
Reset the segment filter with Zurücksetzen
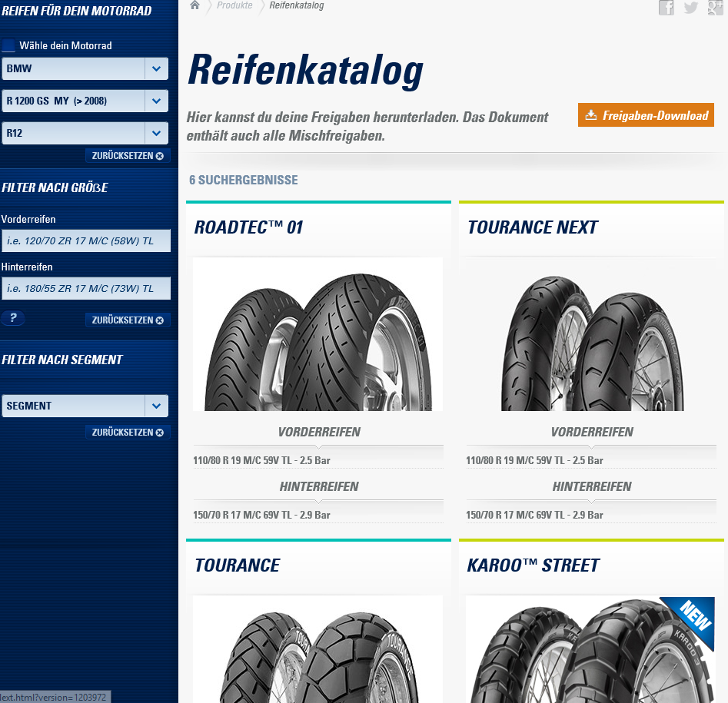point(128,433)
